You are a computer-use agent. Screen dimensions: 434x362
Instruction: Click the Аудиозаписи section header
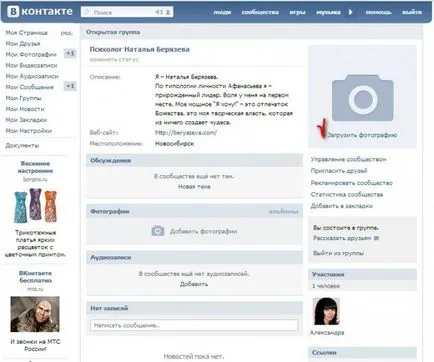[194, 258]
